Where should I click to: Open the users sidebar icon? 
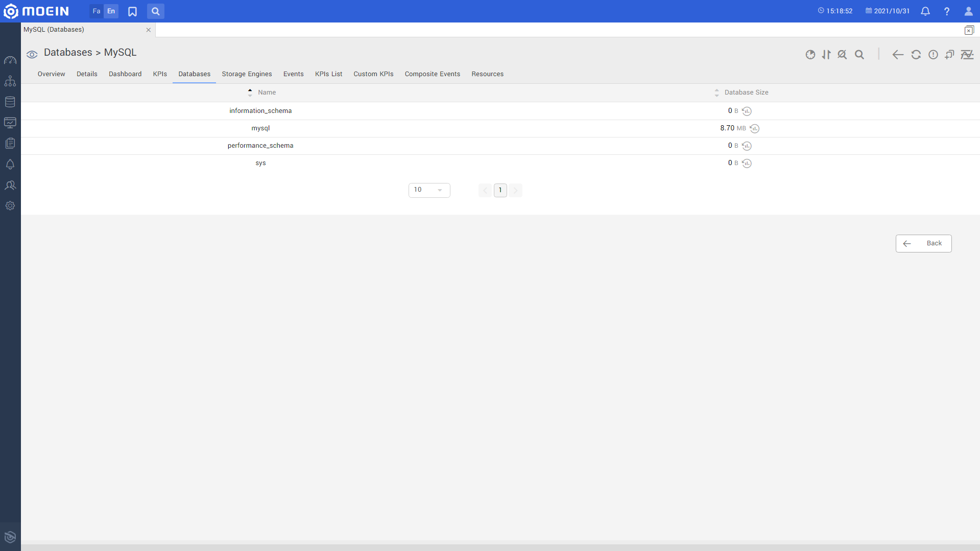[10, 185]
